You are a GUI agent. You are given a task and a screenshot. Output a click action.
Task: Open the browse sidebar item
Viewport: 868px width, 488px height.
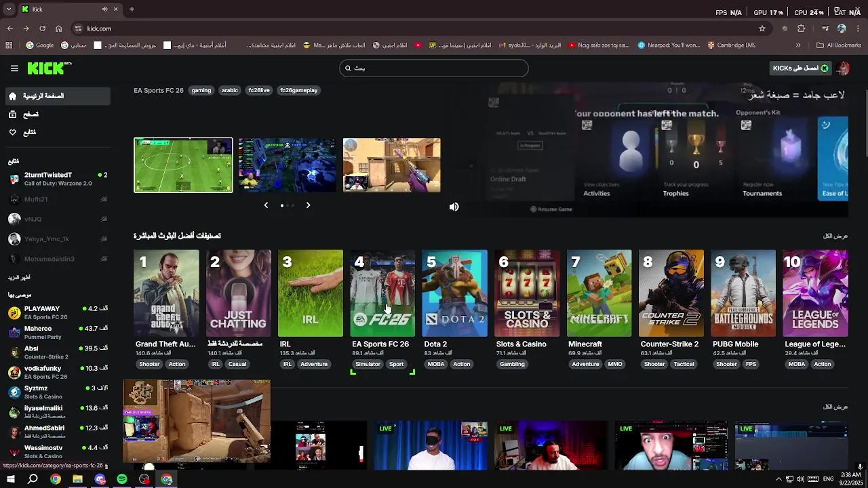click(x=58, y=115)
